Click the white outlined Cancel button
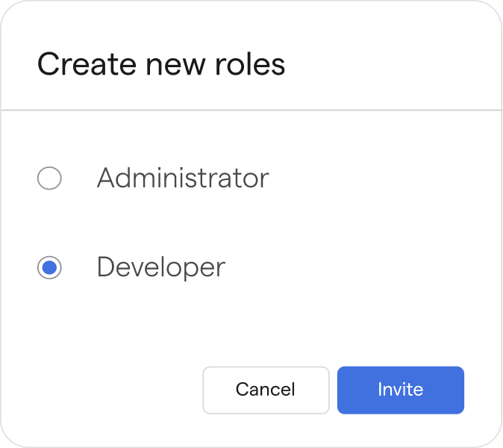This screenshot has width=503, height=448. (x=266, y=390)
